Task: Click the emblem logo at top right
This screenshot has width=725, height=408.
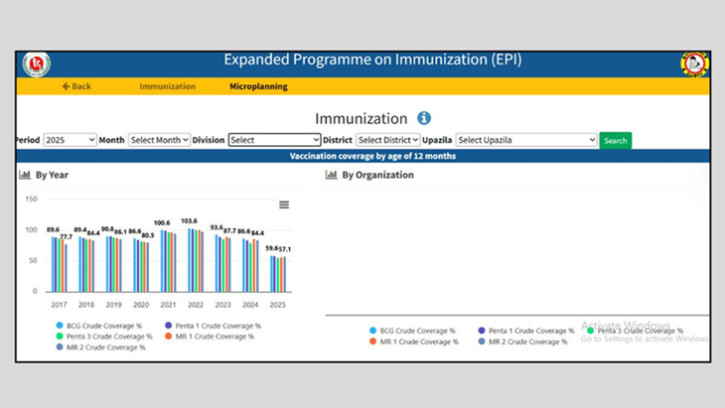Action: (x=694, y=64)
